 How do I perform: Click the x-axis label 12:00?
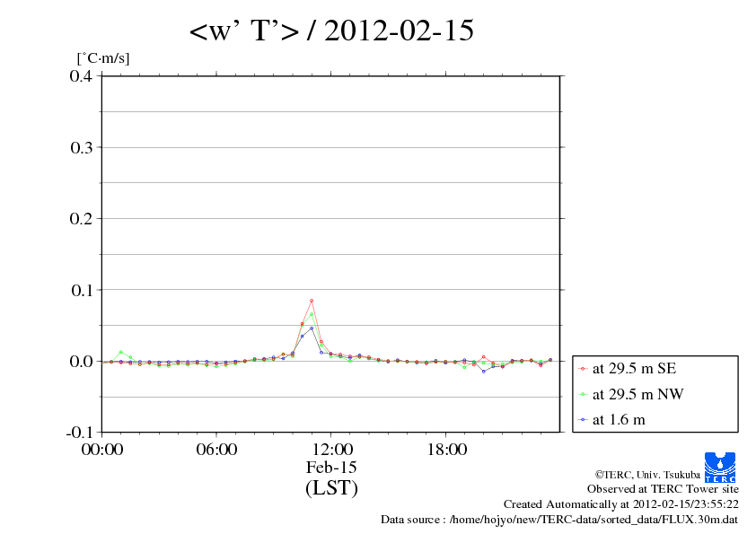tap(331, 450)
